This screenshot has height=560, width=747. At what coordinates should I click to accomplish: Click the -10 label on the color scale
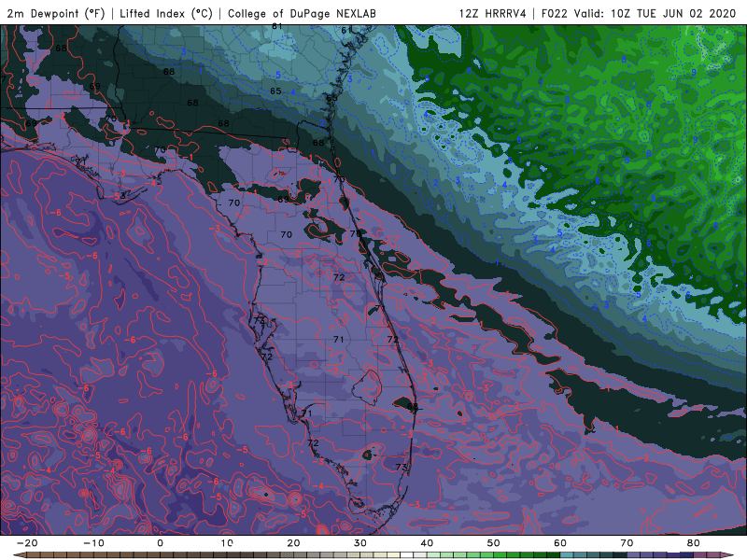[x=93, y=543]
